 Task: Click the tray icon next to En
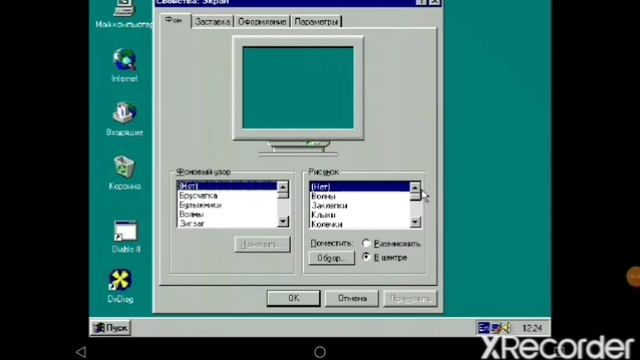click(496, 327)
